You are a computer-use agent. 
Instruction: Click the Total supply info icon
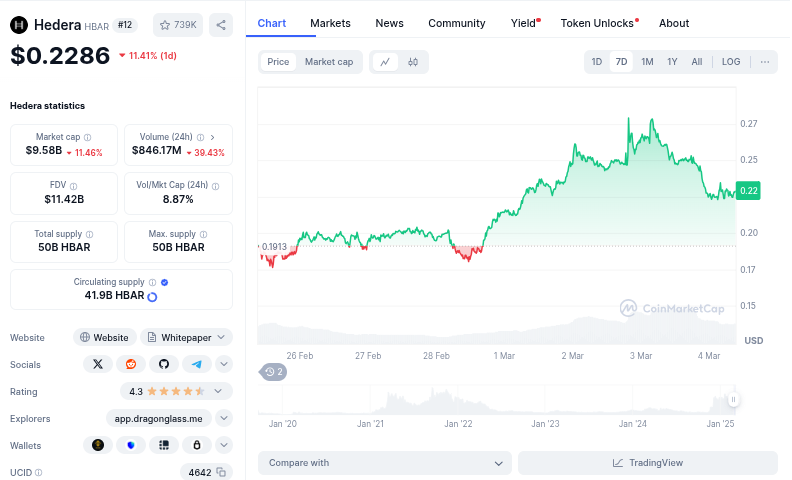pyautogui.click(x=89, y=234)
